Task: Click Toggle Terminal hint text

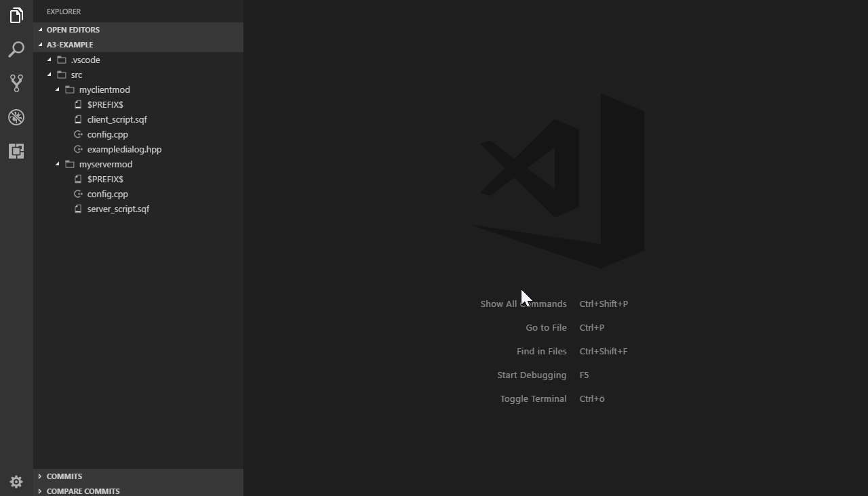Action: click(533, 398)
